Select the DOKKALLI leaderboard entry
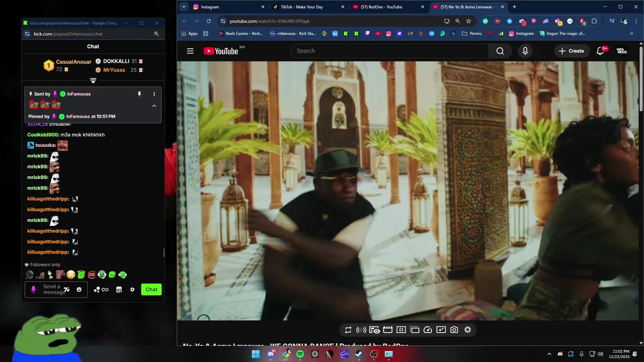Screen dimensions: 644x362 [x=119, y=61]
